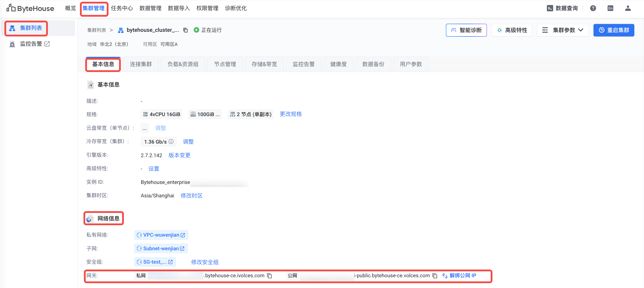Click 修改时区 beside Asia/Shanghai

click(x=192, y=196)
